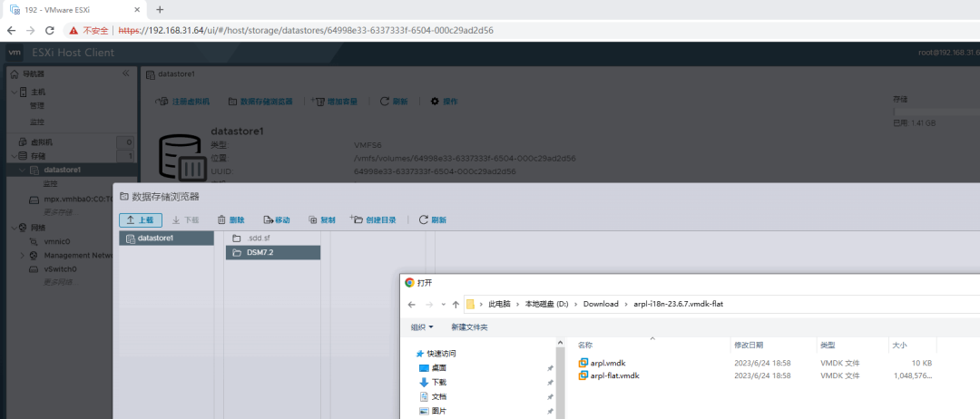980x419 pixels.
Task: Click 创建目录 button
Action: (373, 219)
